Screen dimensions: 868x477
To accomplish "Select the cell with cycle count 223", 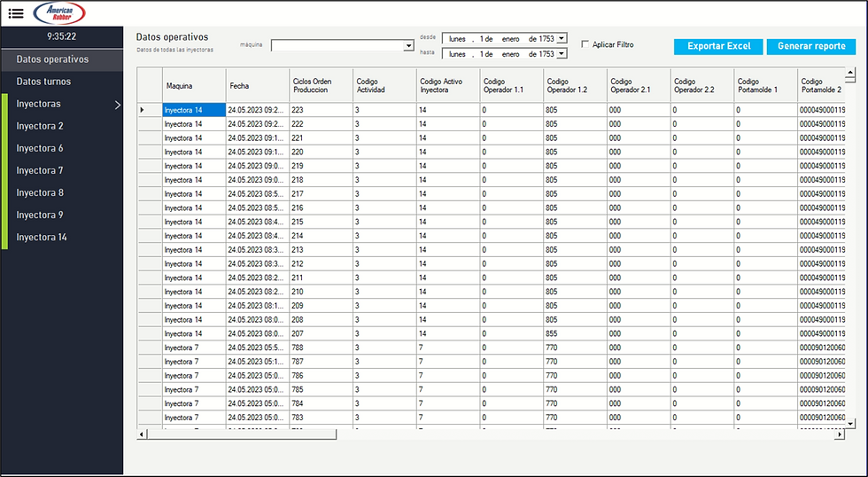I will point(321,110).
